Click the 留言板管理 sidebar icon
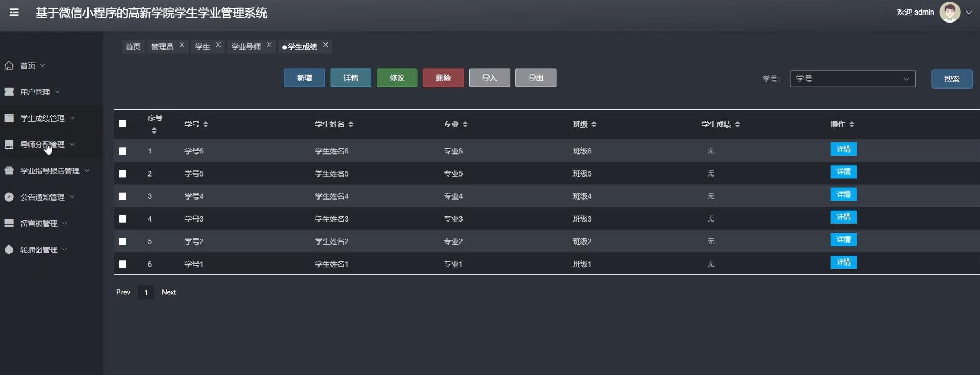 tap(9, 223)
